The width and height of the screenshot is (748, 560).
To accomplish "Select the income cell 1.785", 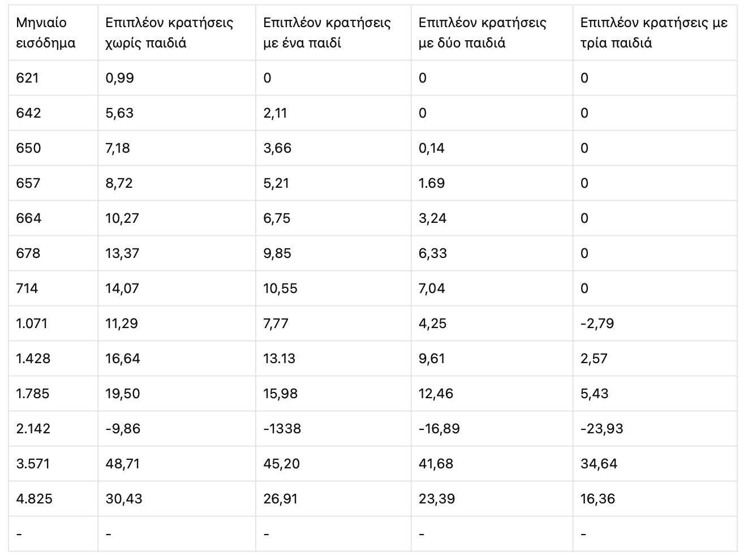I will tap(53, 394).
